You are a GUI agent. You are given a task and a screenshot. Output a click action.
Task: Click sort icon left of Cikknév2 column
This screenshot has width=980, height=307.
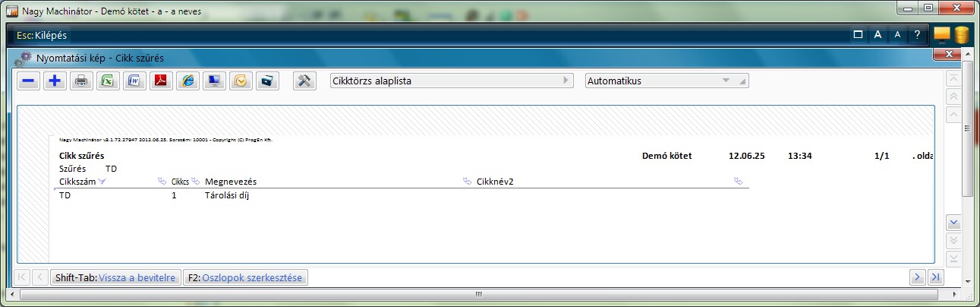[x=468, y=182]
